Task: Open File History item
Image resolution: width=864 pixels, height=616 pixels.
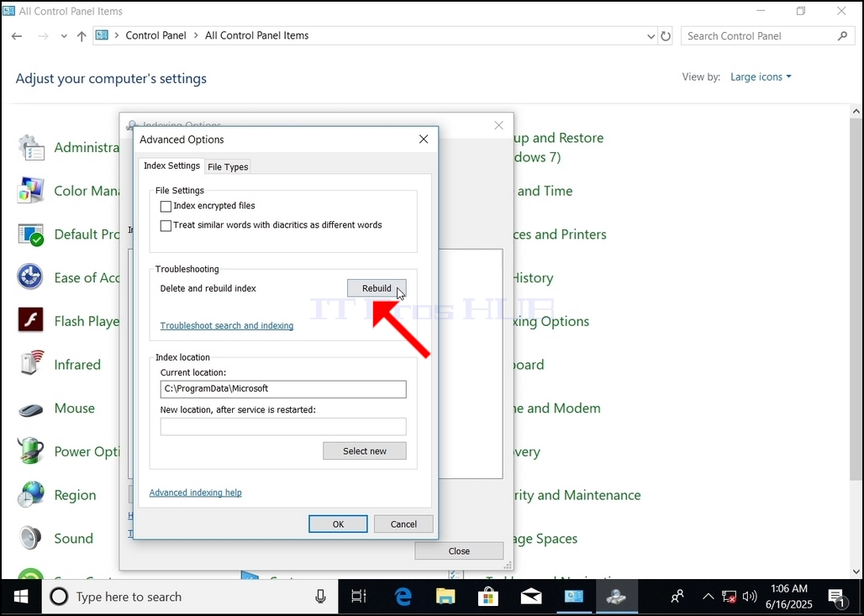Action: [x=533, y=277]
